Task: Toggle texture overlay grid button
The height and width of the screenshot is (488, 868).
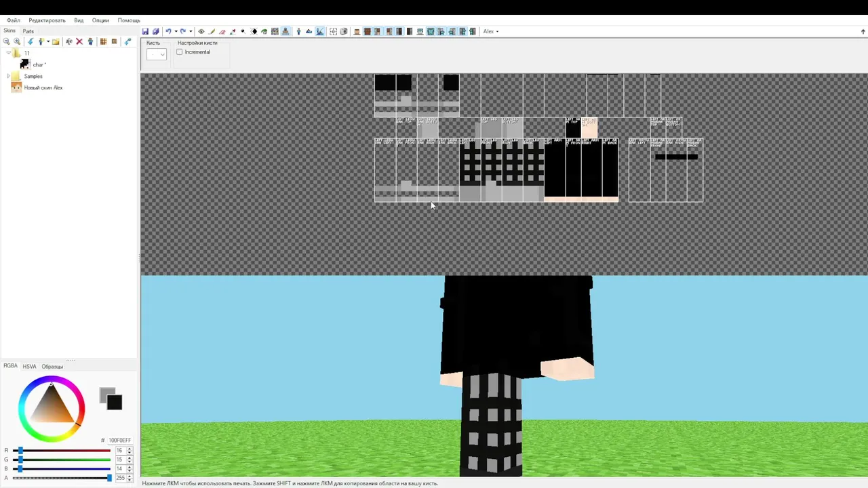Action: coord(333,31)
